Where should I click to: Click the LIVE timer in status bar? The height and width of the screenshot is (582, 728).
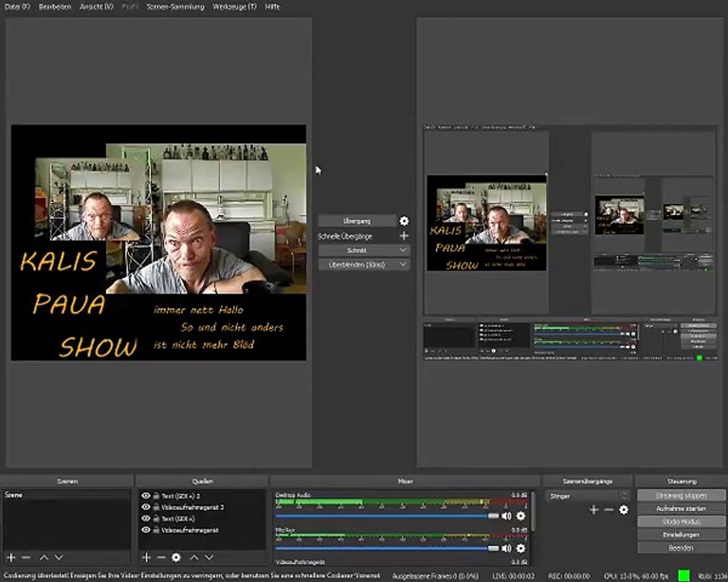click(513, 576)
